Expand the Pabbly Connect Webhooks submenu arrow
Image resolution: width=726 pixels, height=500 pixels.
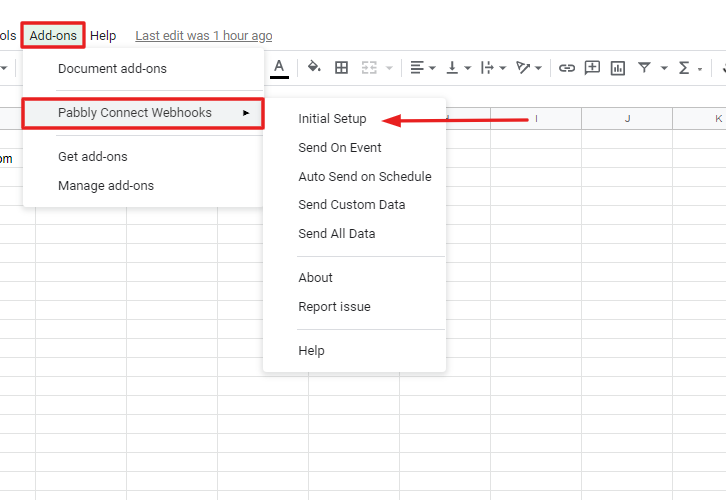click(x=246, y=113)
